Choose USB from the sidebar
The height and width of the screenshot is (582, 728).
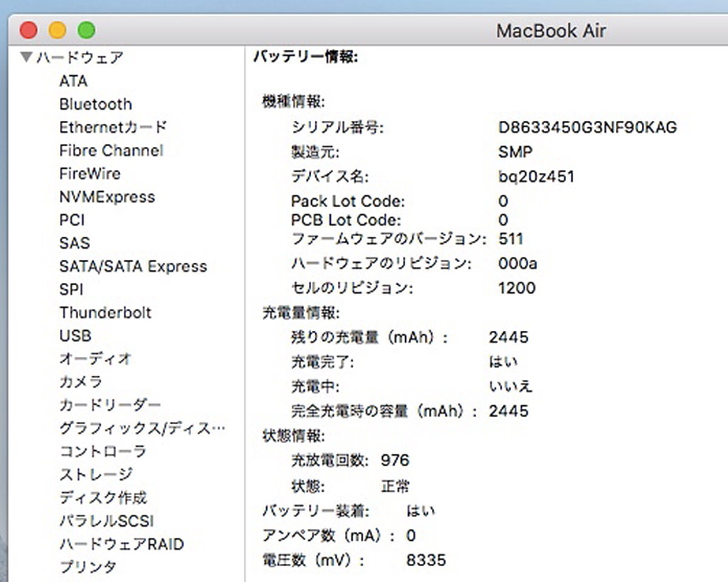[x=75, y=336]
